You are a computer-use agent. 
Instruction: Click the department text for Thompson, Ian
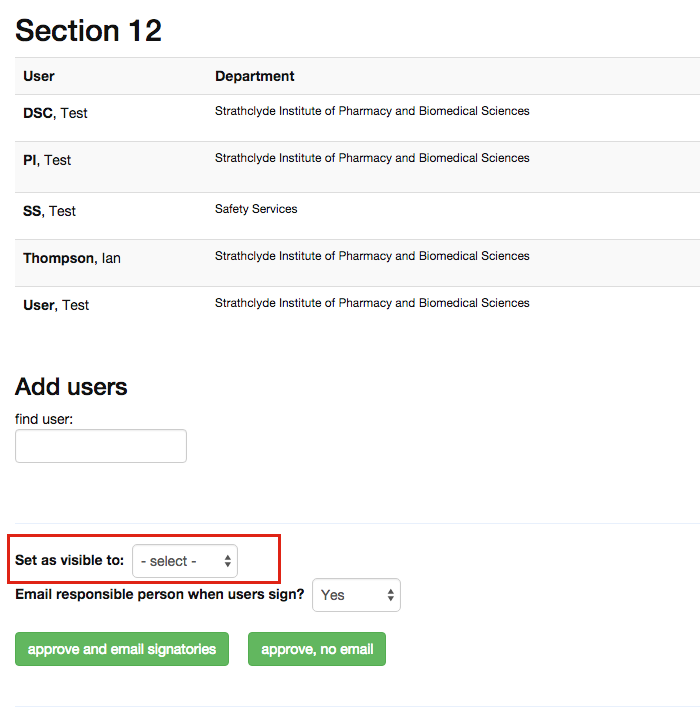click(x=372, y=256)
